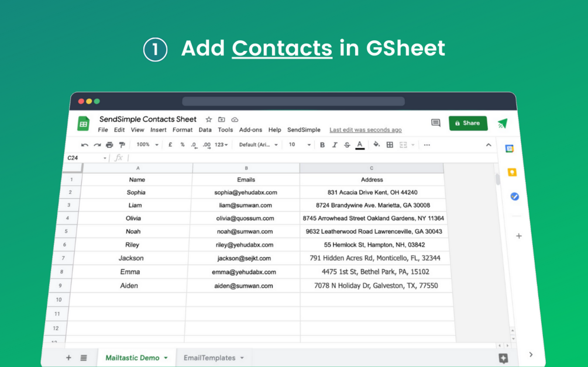Open Google Calendar in side panel
Viewport: 588px width, 367px height.
[x=509, y=148]
